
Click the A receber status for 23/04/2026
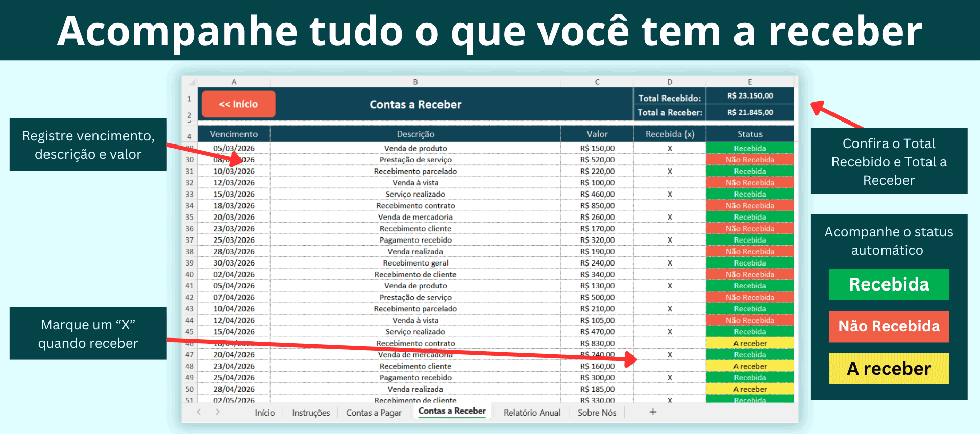coord(750,366)
